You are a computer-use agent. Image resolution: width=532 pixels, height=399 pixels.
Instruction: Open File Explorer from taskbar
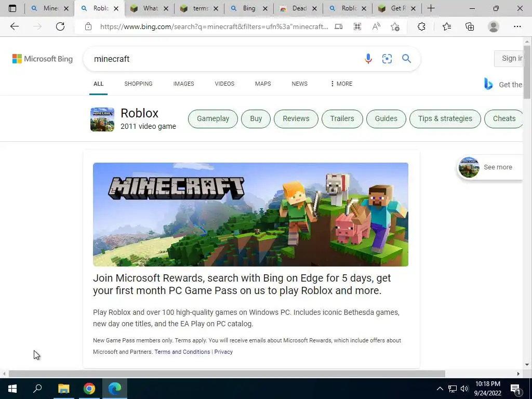click(63, 389)
